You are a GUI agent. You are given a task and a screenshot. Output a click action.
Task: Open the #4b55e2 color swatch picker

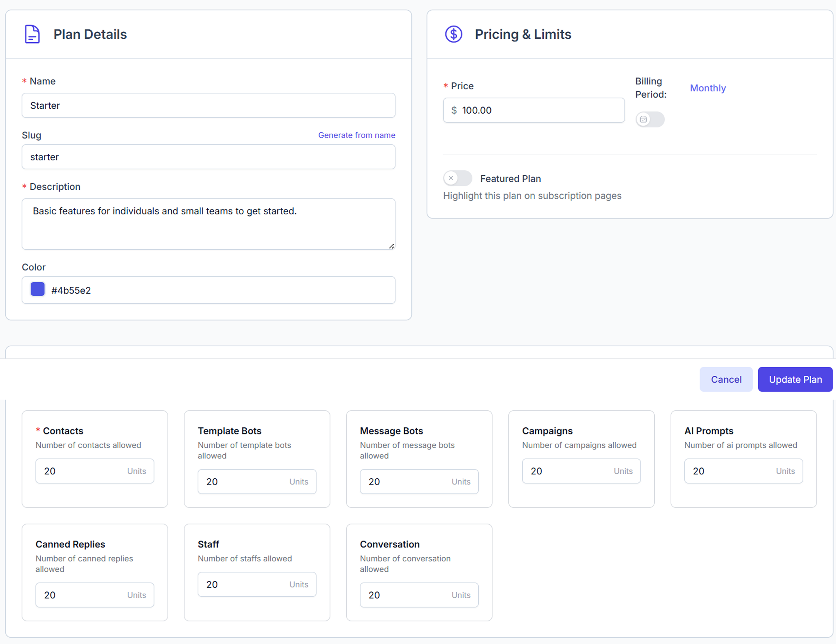point(37,290)
